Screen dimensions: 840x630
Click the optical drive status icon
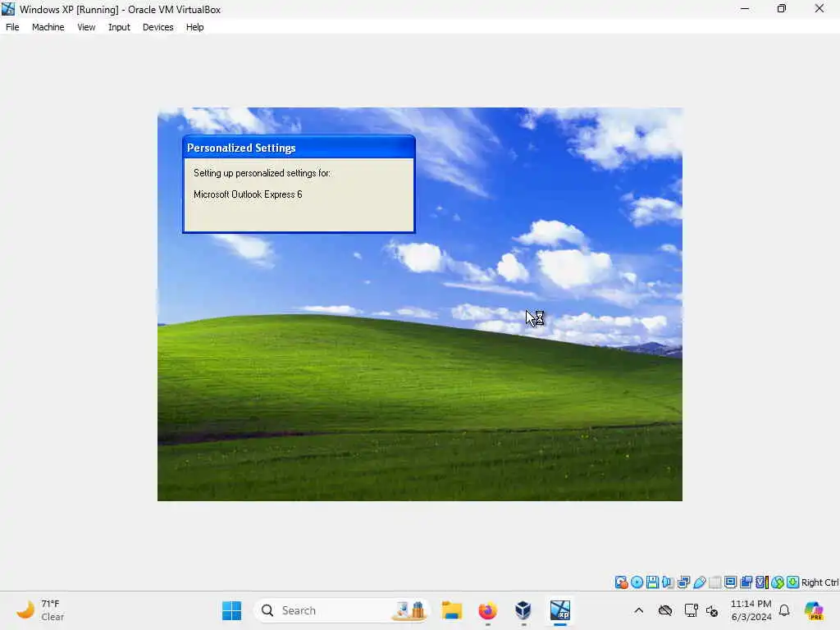coord(637,582)
